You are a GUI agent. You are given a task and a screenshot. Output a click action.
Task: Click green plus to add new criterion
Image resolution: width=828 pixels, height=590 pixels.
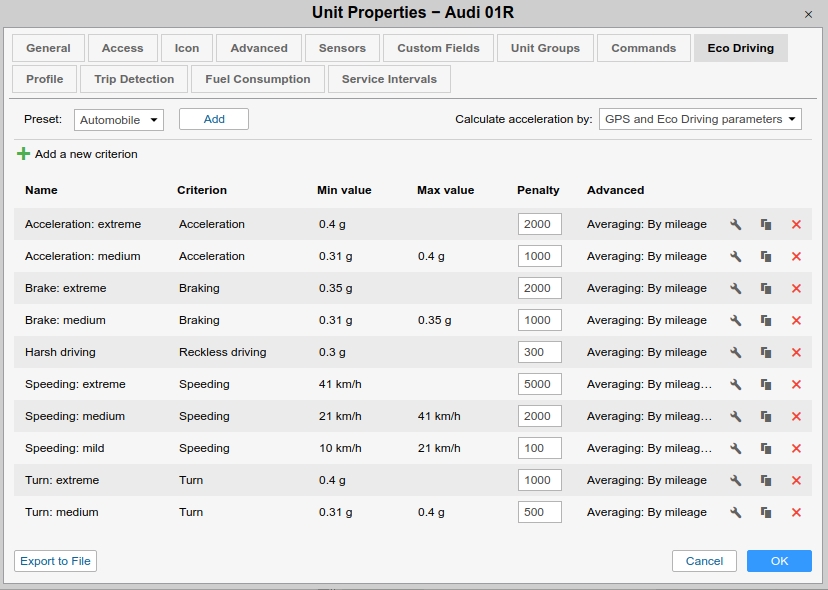click(23, 154)
